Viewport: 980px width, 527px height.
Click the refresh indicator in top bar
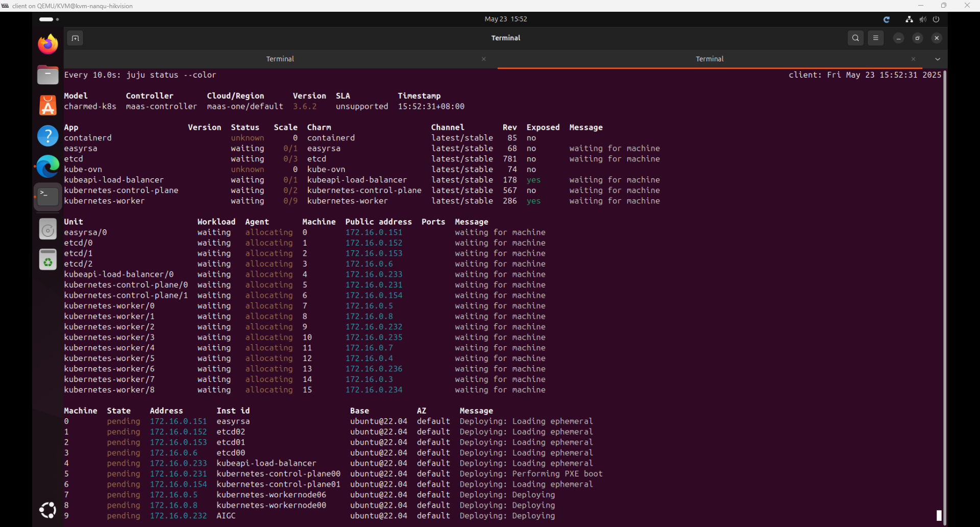coord(887,19)
